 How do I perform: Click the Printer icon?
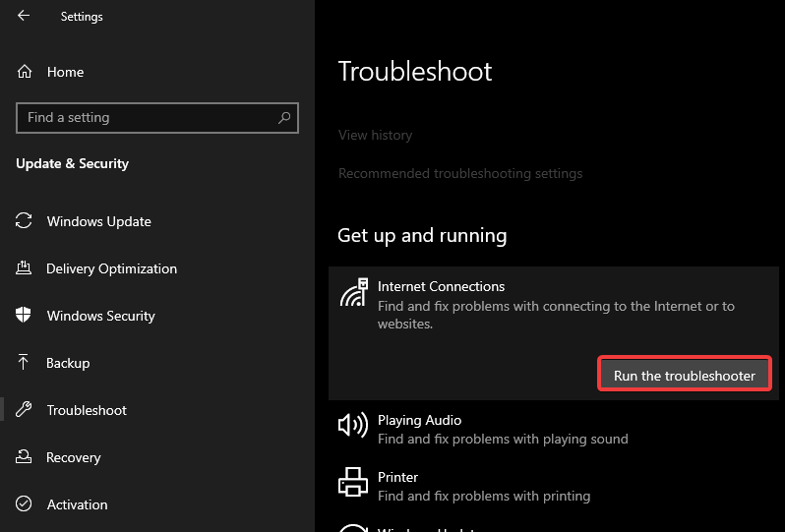point(353,482)
